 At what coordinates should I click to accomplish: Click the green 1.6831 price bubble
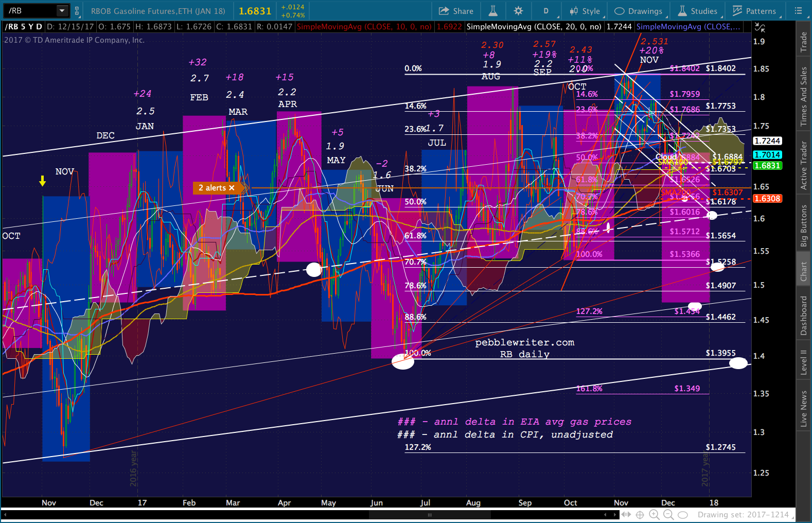coord(767,165)
